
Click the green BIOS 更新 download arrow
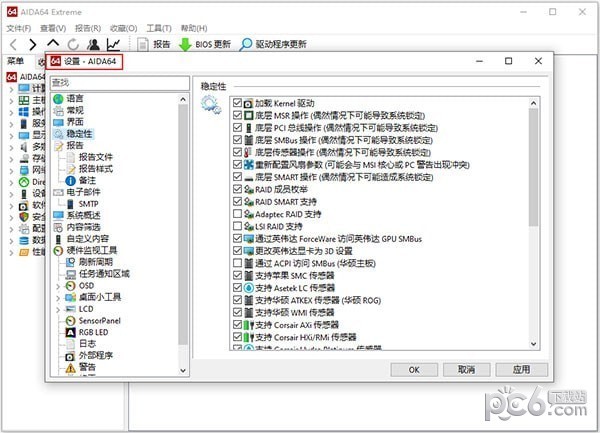coord(185,45)
